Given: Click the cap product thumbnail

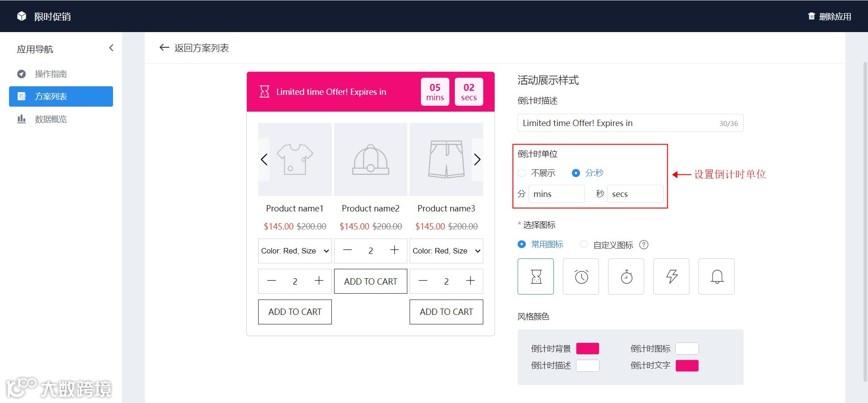Looking at the screenshot, I should pyautogui.click(x=371, y=159).
